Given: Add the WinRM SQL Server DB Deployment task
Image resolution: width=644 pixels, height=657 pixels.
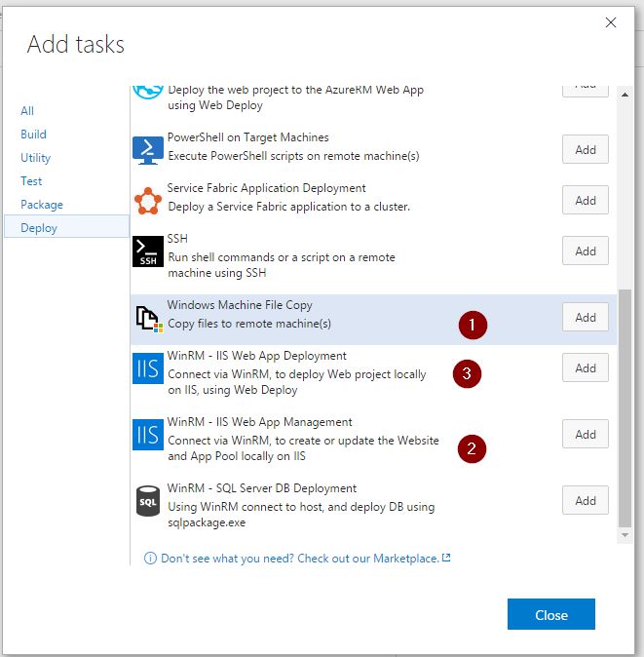Looking at the screenshot, I should coord(585,500).
